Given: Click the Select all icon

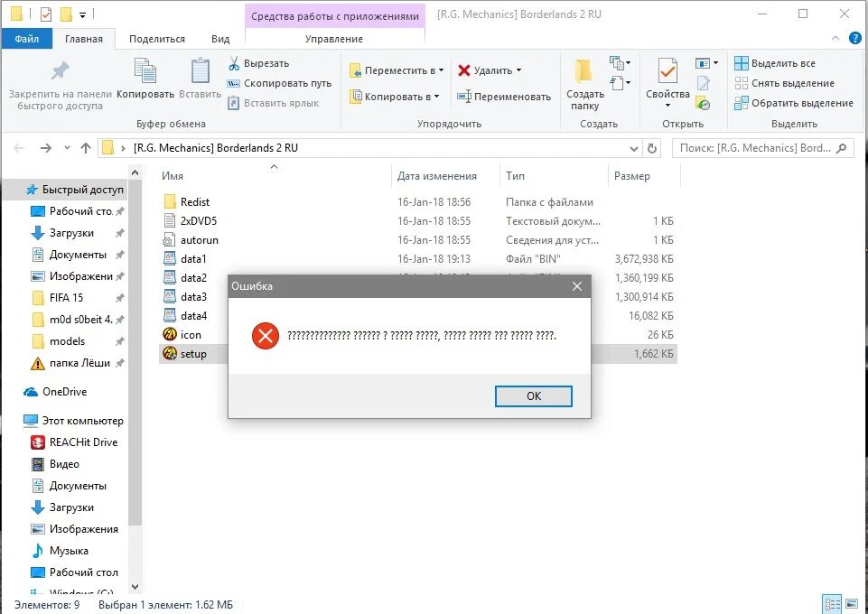Looking at the screenshot, I should (741, 63).
